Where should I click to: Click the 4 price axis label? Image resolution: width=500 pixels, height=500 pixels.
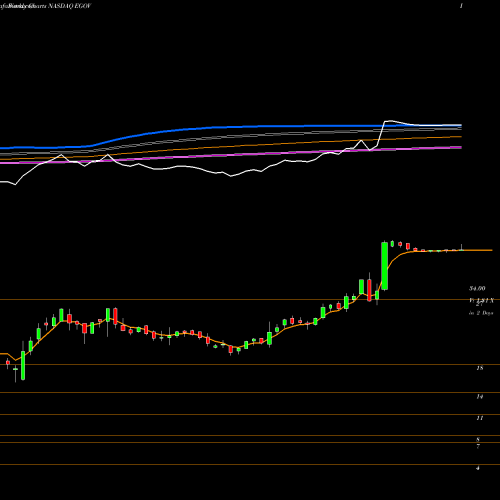[x=478, y=468]
